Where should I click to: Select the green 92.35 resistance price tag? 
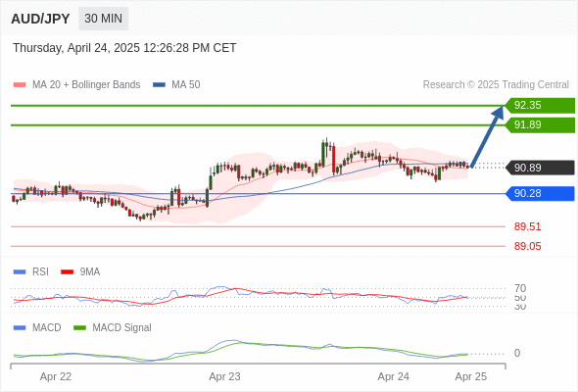[540, 106]
